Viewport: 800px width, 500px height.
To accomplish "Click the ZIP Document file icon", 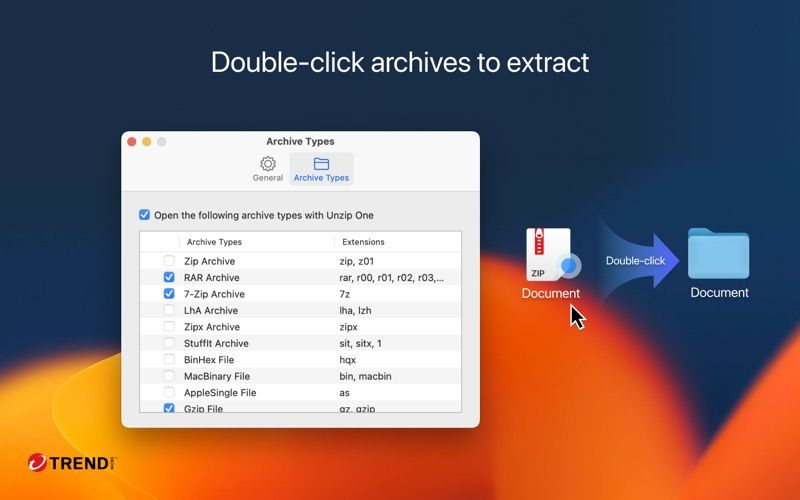I will tap(548, 254).
